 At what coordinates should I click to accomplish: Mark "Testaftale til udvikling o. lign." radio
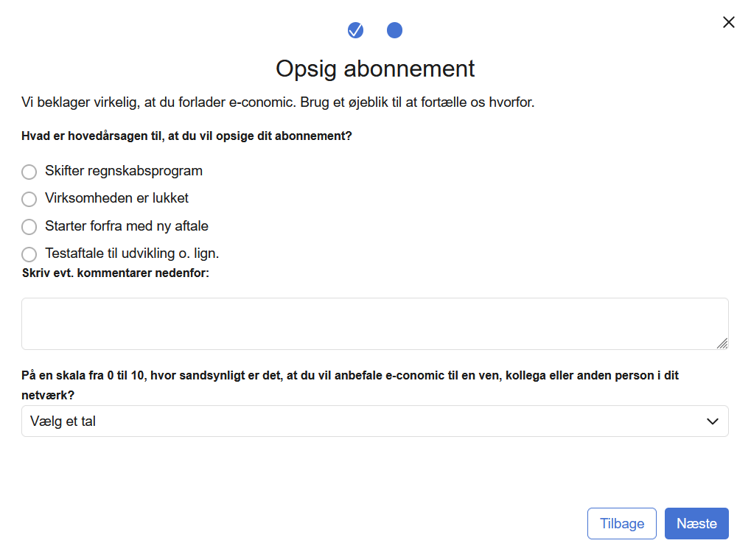coord(29,253)
